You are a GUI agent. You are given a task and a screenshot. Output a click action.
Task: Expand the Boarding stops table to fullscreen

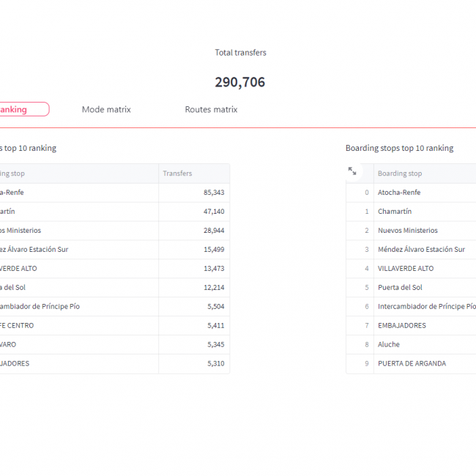tap(352, 171)
